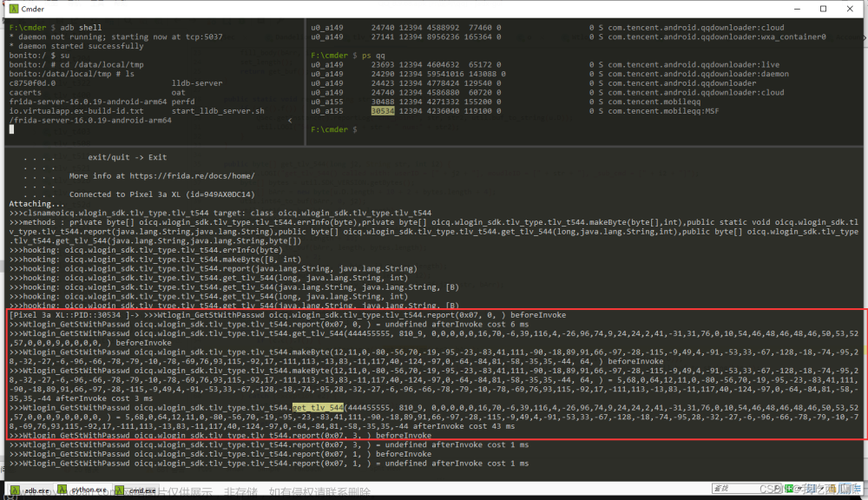Click the lambda icon on the python.exe tab
The width and height of the screenshot is (868, 500).
pos(62,490)
